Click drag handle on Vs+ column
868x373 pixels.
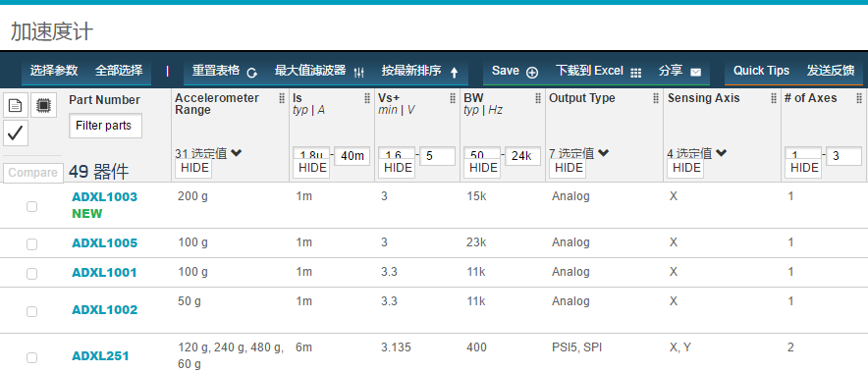click(453, 98)
